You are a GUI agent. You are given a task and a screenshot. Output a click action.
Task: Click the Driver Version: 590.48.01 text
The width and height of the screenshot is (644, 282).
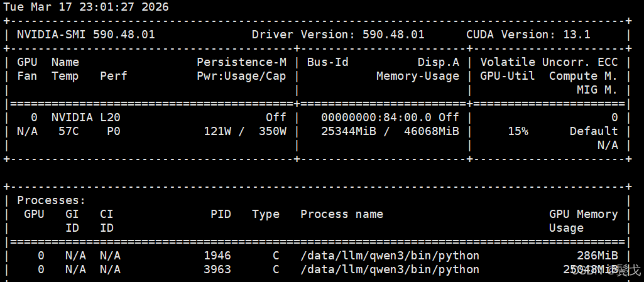point(338,35)
